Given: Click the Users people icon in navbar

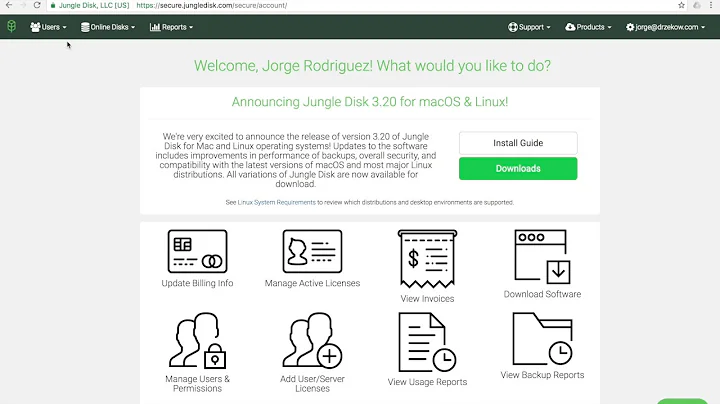Looking at the screenshot, I should [35, 27].
